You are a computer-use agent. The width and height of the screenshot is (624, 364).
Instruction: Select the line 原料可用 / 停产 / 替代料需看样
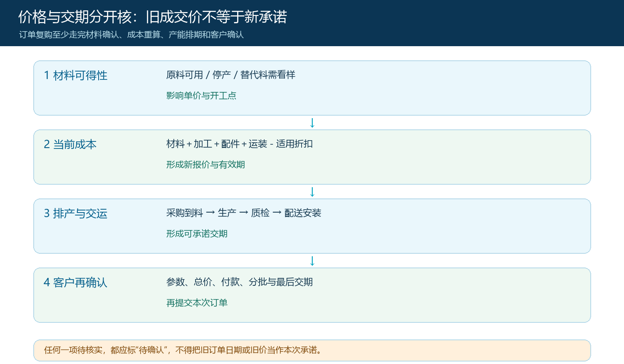[231, 75]
